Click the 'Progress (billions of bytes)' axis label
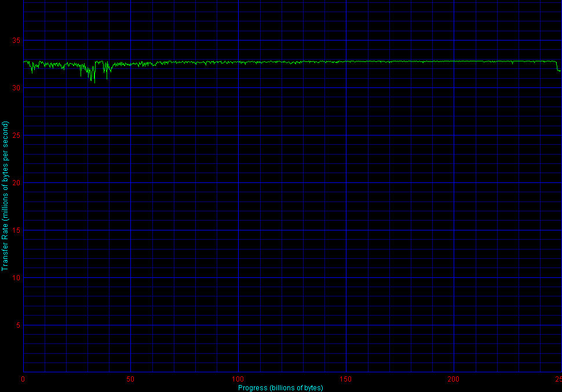 280,388
